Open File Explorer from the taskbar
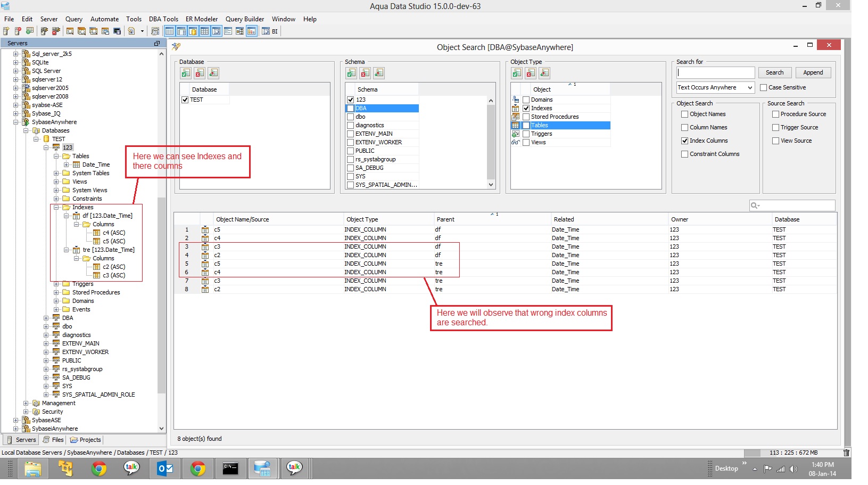The width and height of the screenshot is (868, 485). [x=33, y=468]
